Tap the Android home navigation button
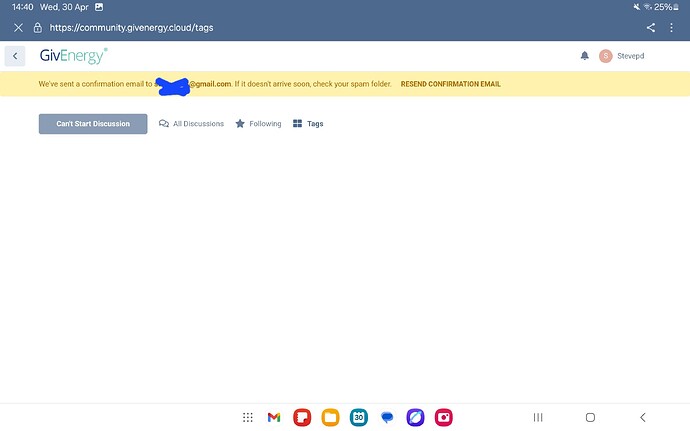690x431 pixels. tap(590, 417)
